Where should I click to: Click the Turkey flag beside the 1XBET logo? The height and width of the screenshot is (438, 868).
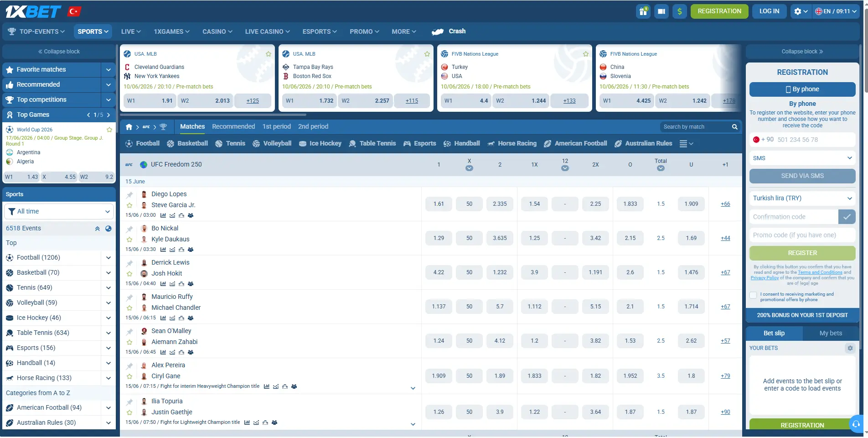coord(74,11)
